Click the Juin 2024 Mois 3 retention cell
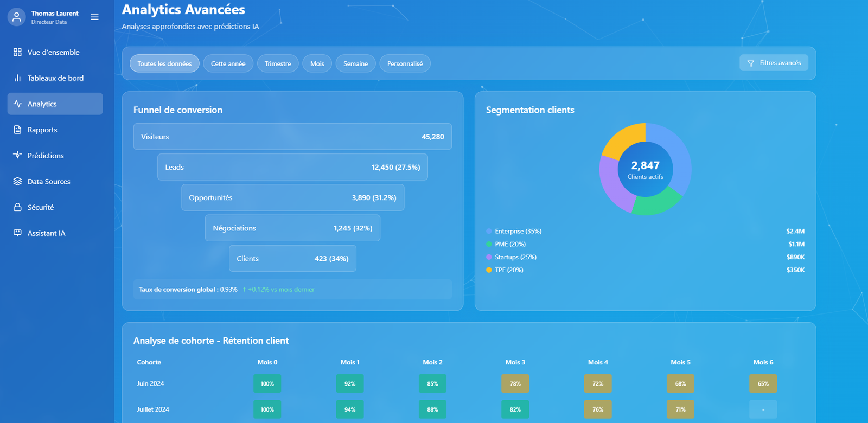 pyautogui.click(x=515, y=383)
